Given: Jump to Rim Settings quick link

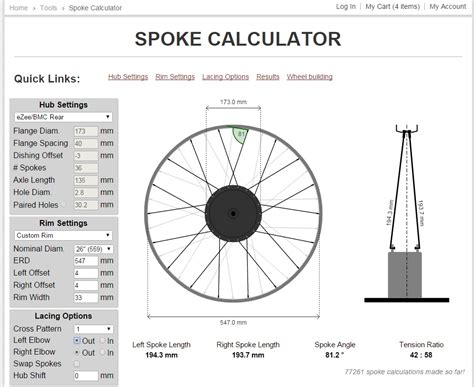Looking at the screenshot, I should 175,77.
